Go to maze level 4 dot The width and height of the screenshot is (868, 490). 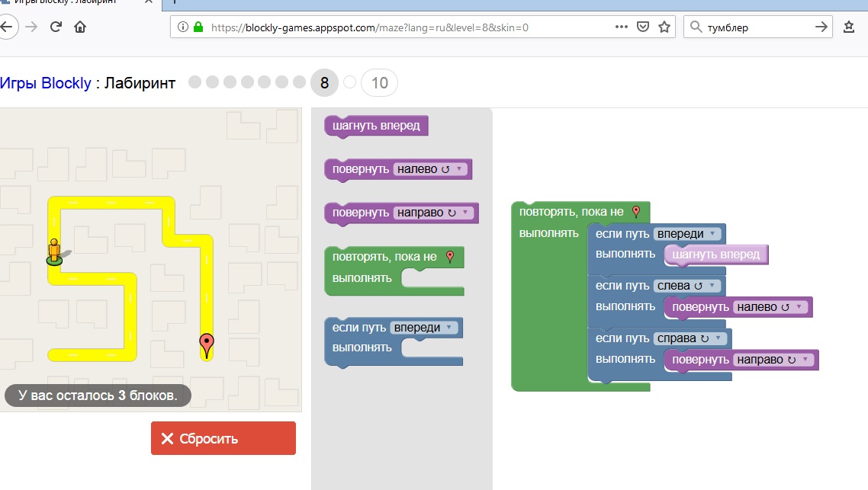click(x=247, y=82)
